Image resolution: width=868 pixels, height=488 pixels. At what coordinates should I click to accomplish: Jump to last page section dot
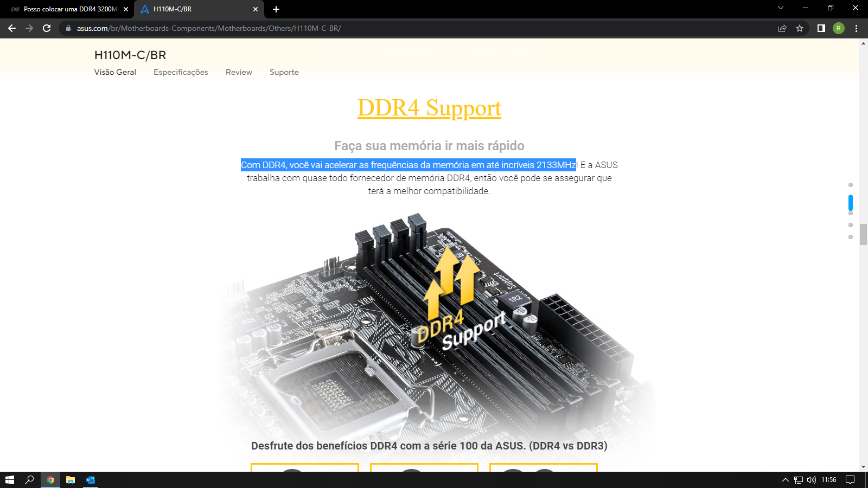[851, 237]
